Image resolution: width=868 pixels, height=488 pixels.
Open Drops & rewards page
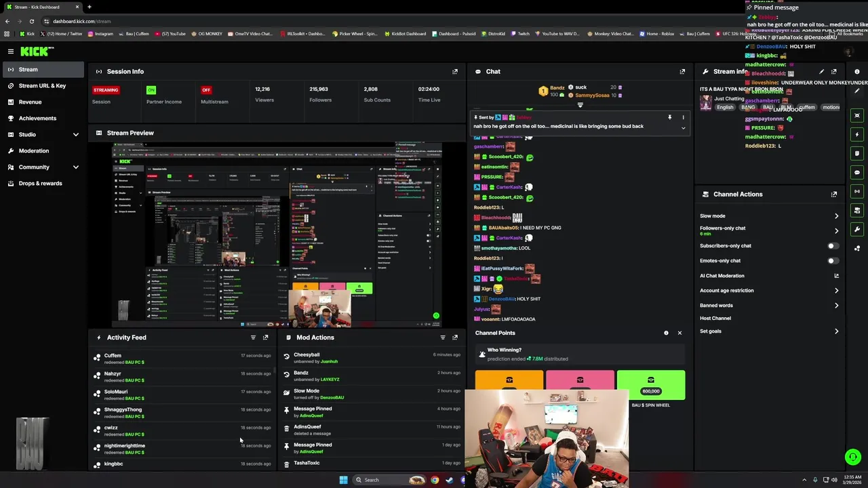coord(42,183)
